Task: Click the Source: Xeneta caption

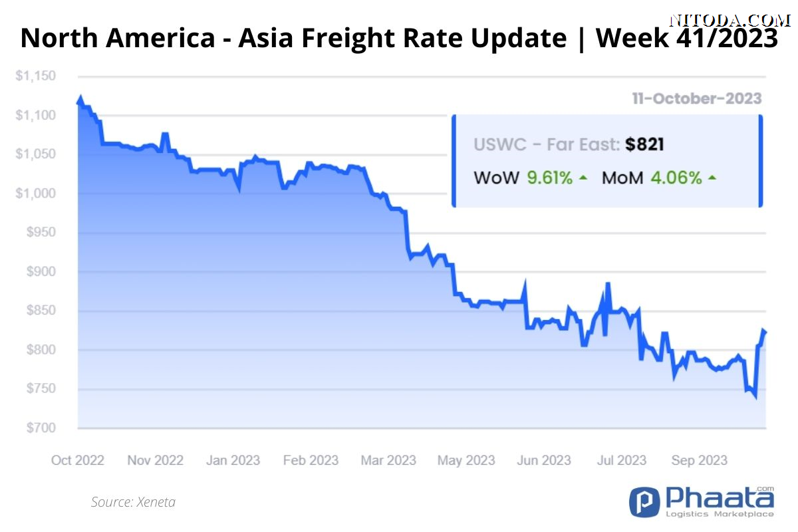Action: coord(133,502)
